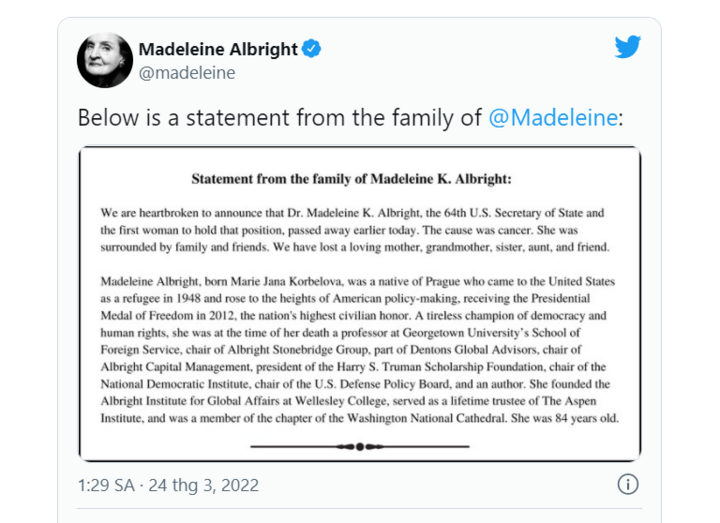Image resolution: width=720 pixels, height=523 pixels.
Task: Click the blue verified checkmark badge
Action: [311, 49]
